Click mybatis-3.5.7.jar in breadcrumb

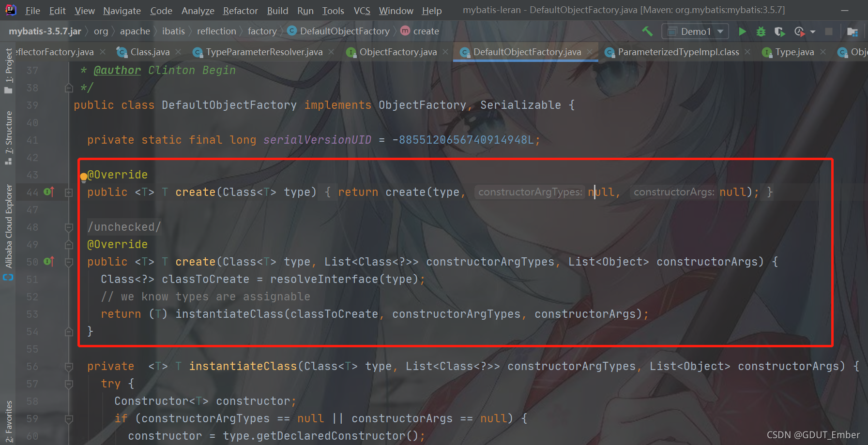tap(45, 31)
